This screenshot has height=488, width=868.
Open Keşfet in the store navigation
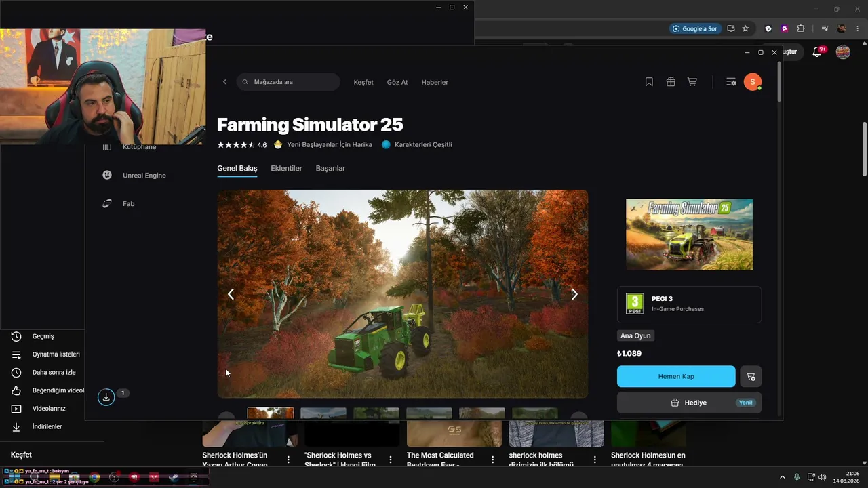[x=363, y=82]
